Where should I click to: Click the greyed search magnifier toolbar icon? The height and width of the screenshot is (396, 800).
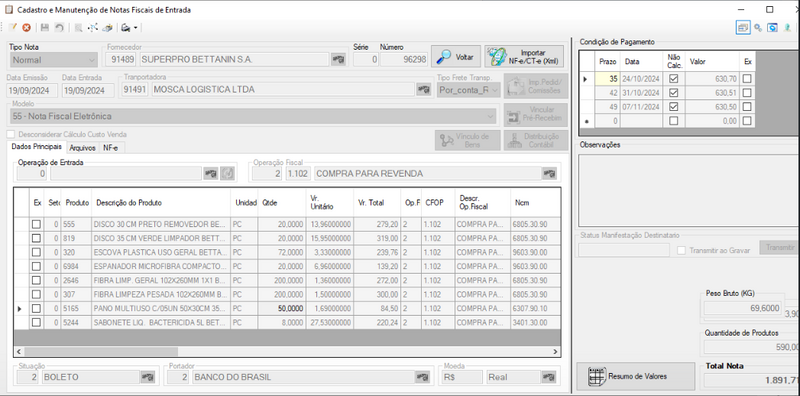(78, 28)
